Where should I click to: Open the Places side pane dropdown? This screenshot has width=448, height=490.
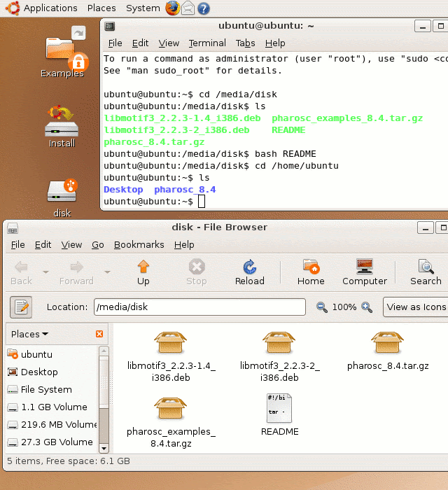29,334
